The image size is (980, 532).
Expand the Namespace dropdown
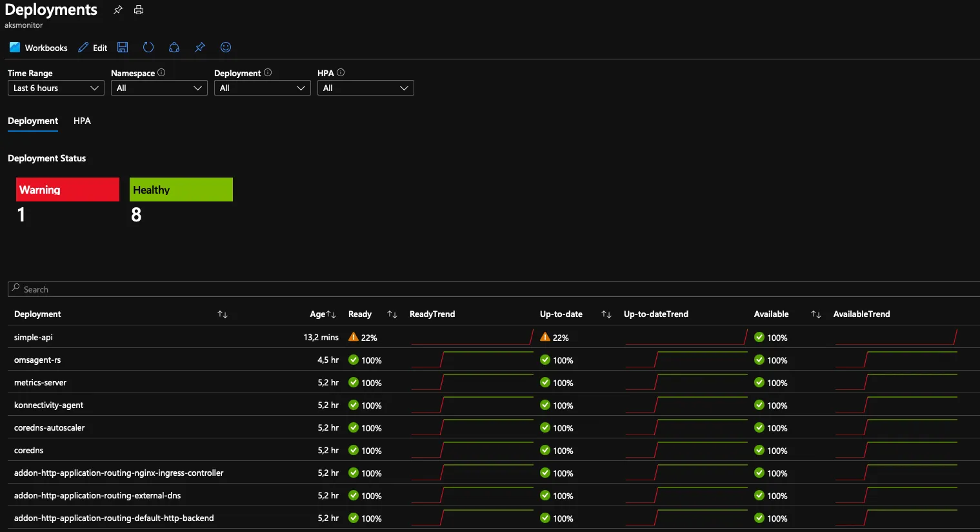pos(159,88)
